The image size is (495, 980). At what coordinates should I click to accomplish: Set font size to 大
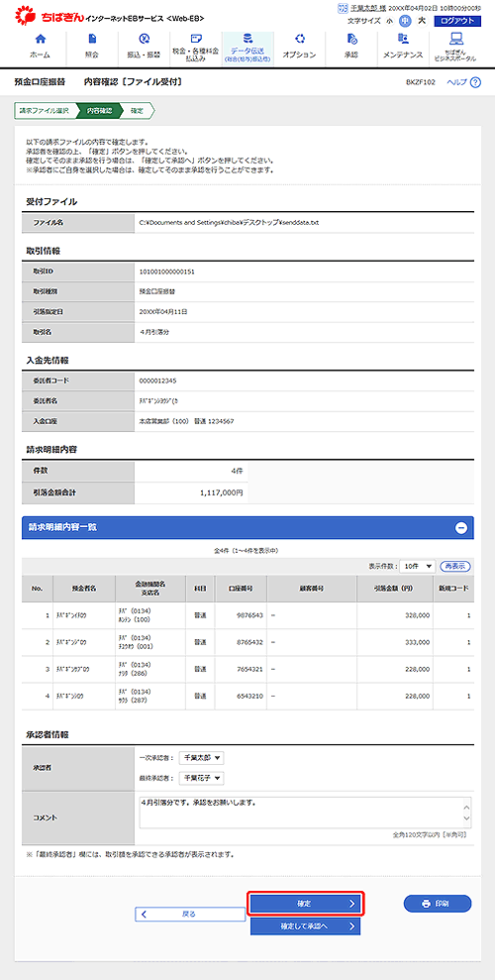422,21
